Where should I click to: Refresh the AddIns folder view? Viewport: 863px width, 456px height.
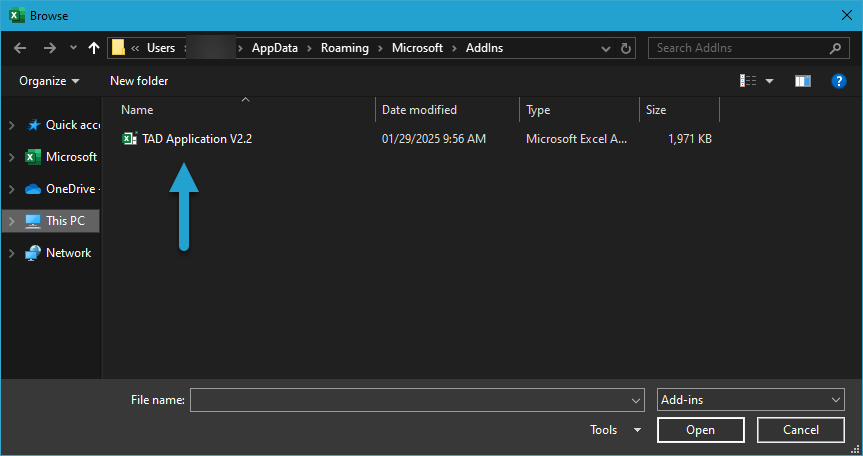pos(626,48)
